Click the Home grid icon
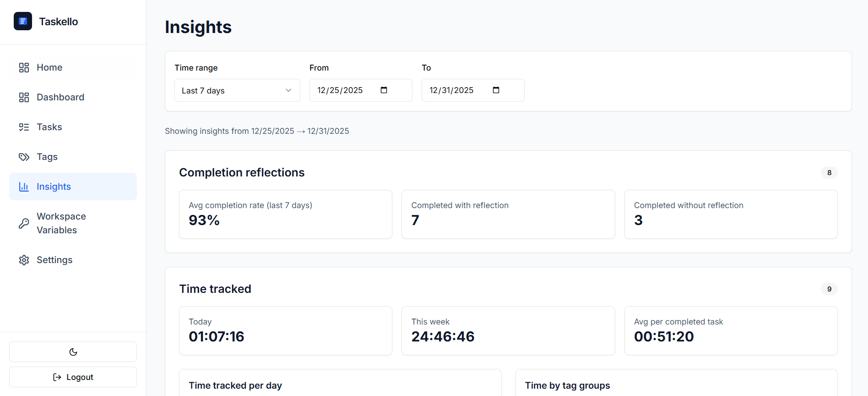This screenshot has height=396, width=868. (x=24, y=67)
